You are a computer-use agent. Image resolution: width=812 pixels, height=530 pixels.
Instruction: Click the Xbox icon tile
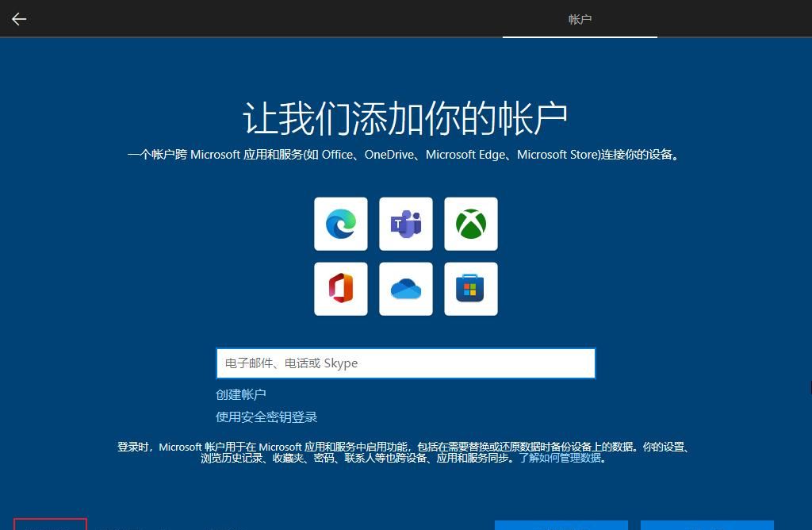coord(471,224)
